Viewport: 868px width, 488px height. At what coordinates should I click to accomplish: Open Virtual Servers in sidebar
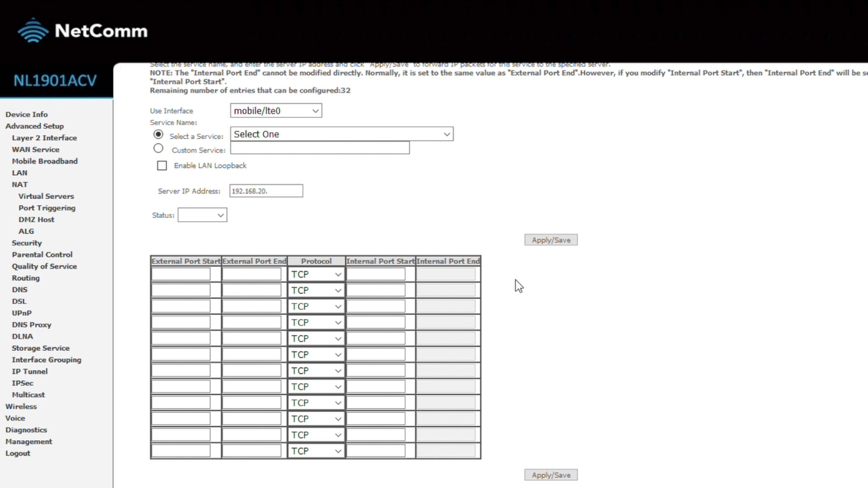click(x=46, y=196)
